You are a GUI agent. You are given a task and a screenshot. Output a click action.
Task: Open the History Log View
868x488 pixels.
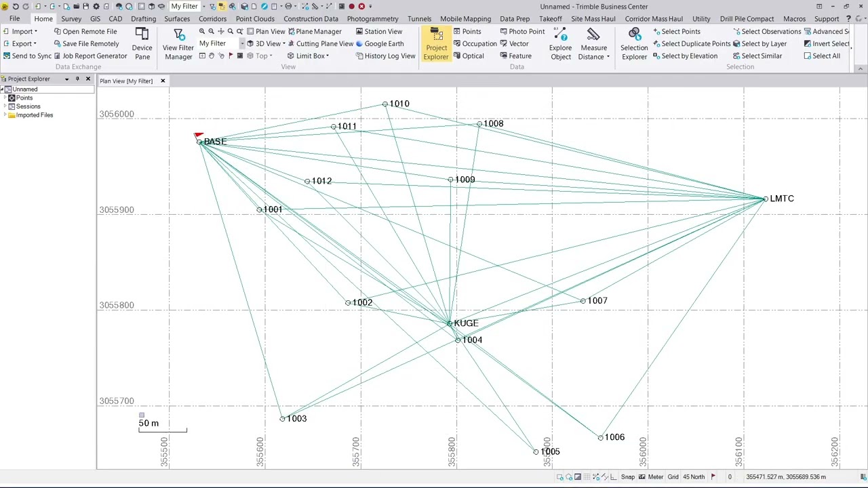coord(385,56)
